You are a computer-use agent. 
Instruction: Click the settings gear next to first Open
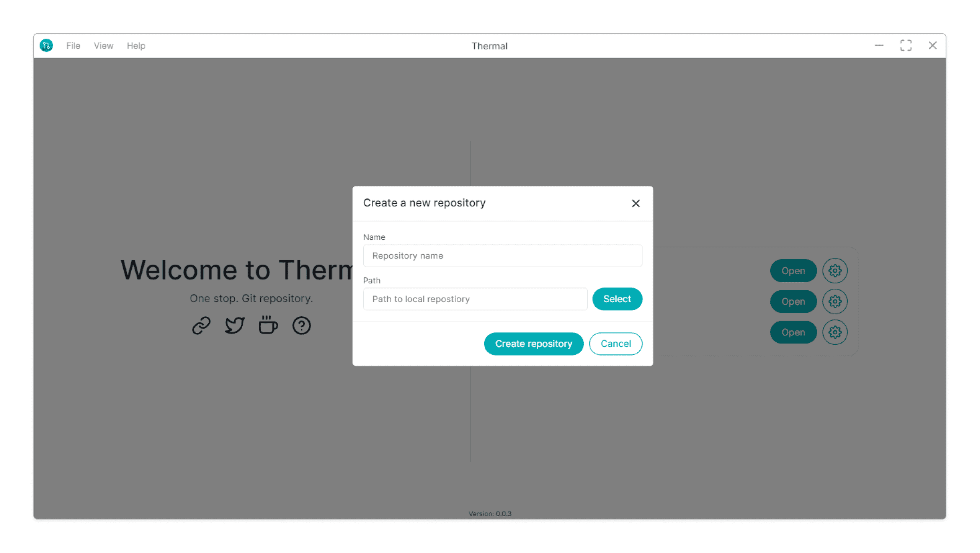835,270
